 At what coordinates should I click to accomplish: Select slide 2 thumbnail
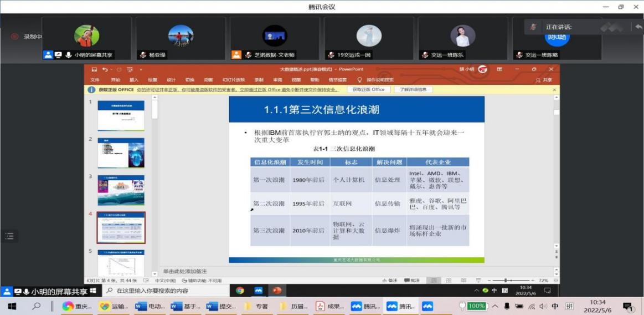pos(121,153)
